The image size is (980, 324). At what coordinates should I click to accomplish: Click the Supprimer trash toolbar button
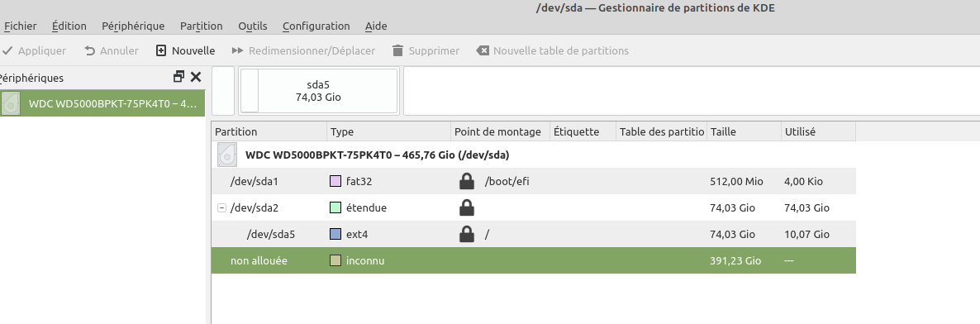(426, 50)
